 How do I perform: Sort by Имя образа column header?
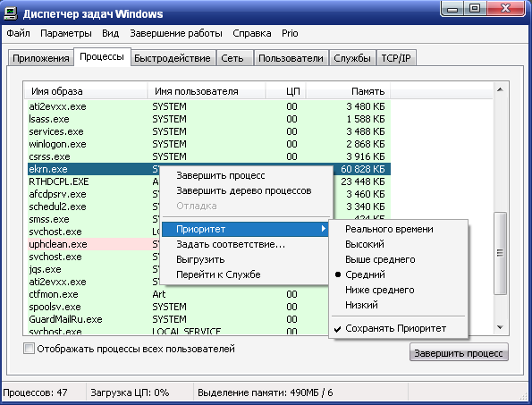coord(86,91)
